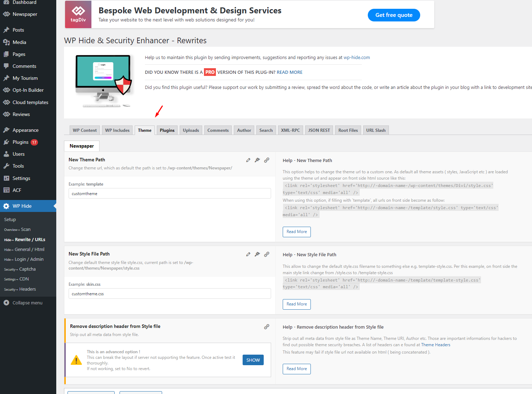Click the Tools wrench icon

click(x=6, y=166)
